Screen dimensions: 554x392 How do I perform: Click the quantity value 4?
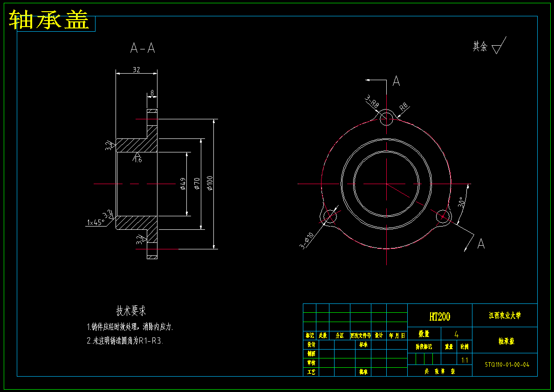[457, 334]
